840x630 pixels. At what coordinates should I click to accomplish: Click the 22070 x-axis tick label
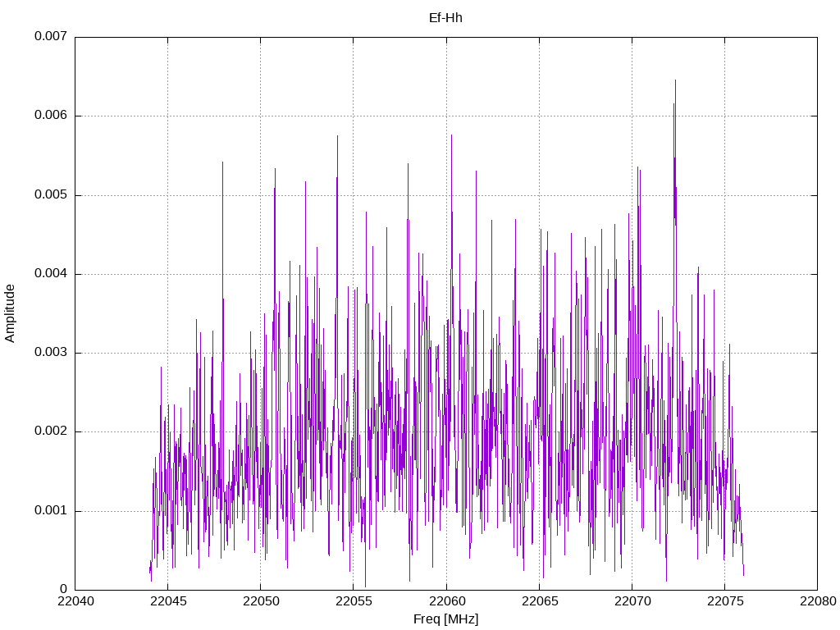click(632, 601)
